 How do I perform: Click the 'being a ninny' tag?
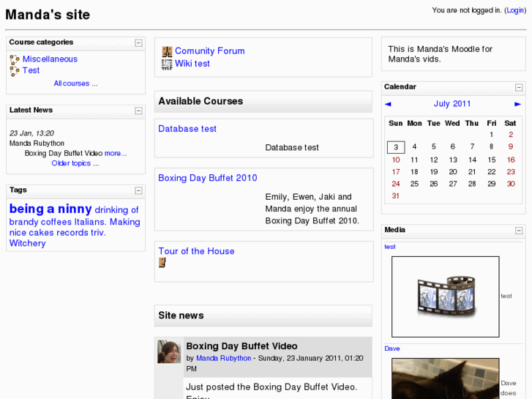(x=50, y=209)
